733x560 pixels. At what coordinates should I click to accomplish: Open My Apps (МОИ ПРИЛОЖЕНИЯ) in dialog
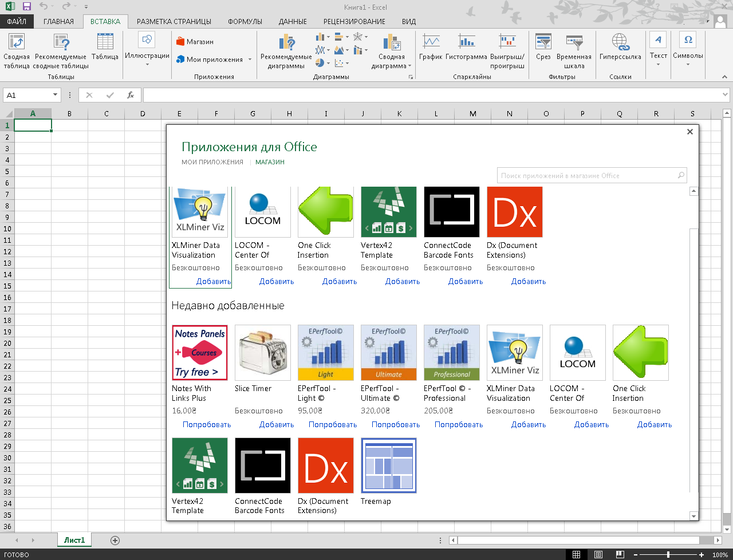pyautogui.click(x=212, y=162)
